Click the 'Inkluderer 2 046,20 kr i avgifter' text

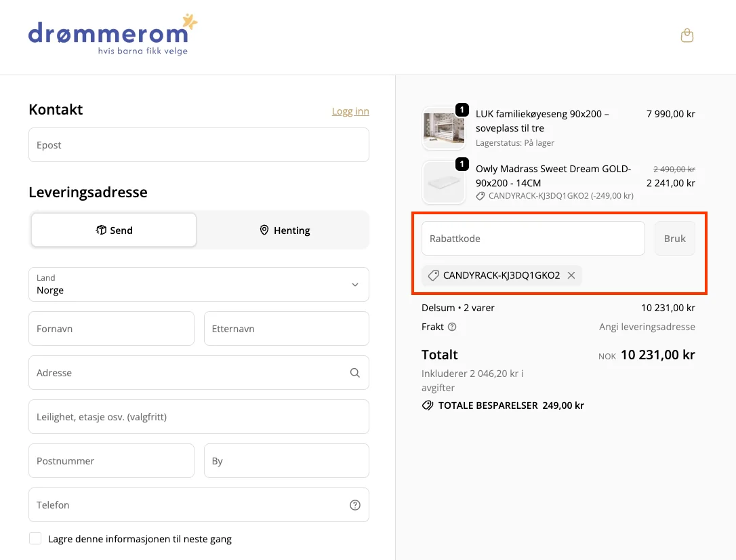pyautogui.click(x=472, y=381)
